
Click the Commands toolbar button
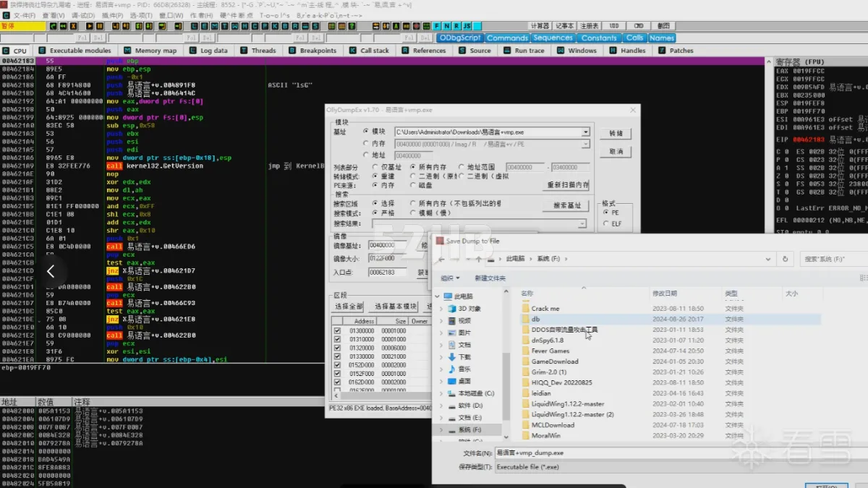[507, 38]
